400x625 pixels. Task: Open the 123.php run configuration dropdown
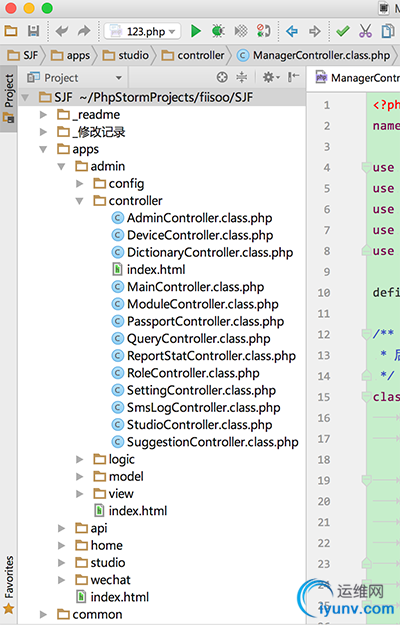tap(143, 31)
